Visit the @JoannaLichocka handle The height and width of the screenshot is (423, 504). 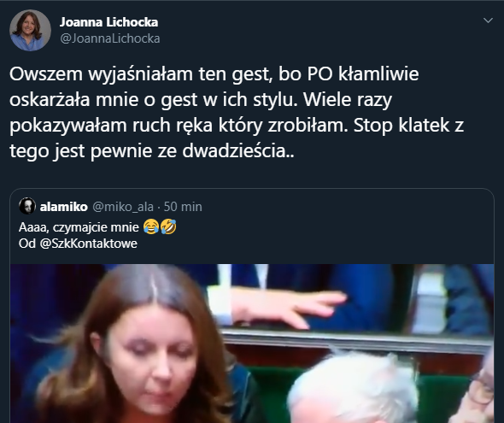pos(110,38)
